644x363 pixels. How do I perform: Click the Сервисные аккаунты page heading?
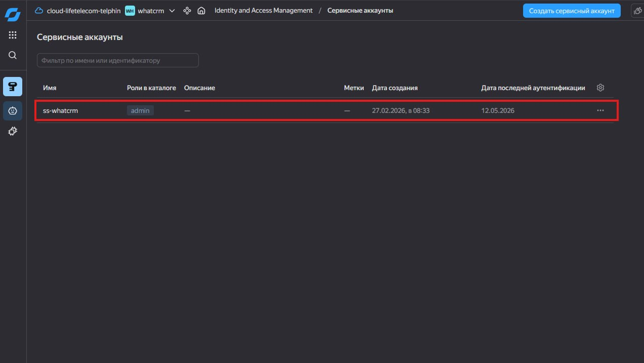click(x=80, y=37)
